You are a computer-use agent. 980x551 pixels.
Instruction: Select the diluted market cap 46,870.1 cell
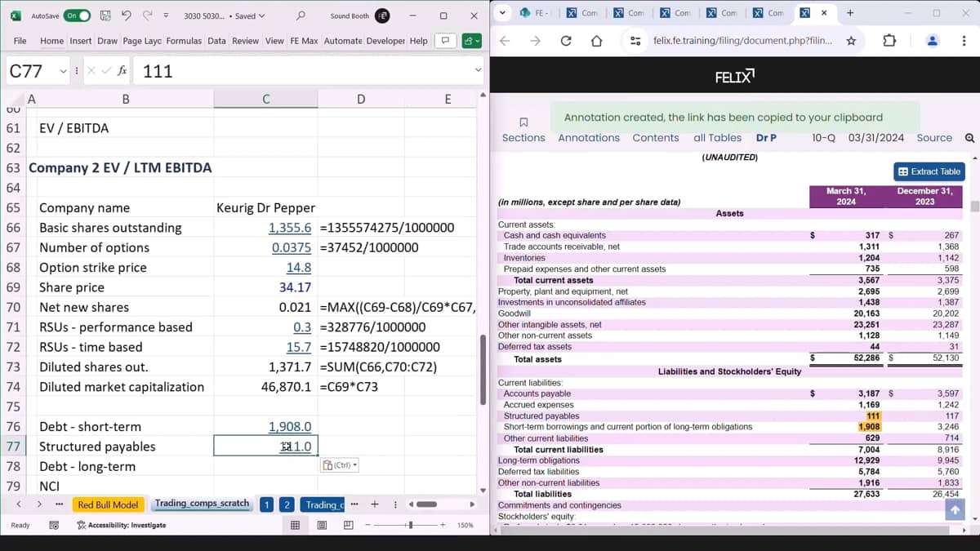pyautogui.click(x=265, y=386)
